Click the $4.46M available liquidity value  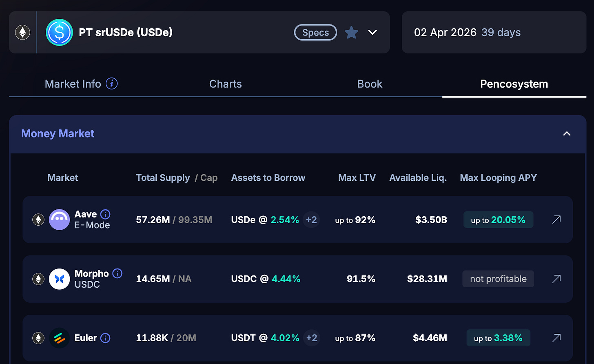tap(430, 338)
